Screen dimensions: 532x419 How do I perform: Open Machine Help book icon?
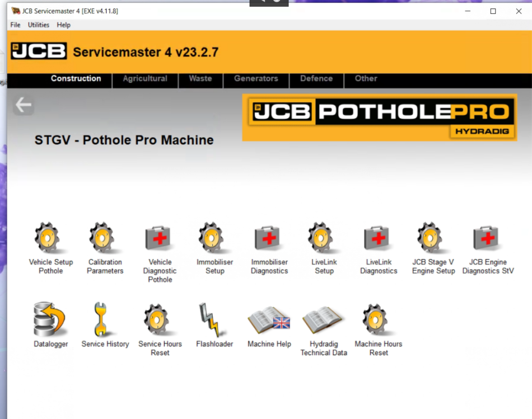tap(269, 319)
